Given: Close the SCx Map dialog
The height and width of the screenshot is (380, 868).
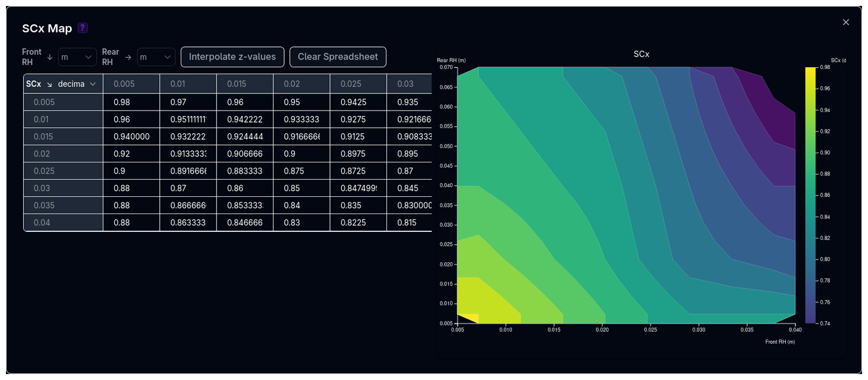Looking at the screenshot, I should coord(846,22).
